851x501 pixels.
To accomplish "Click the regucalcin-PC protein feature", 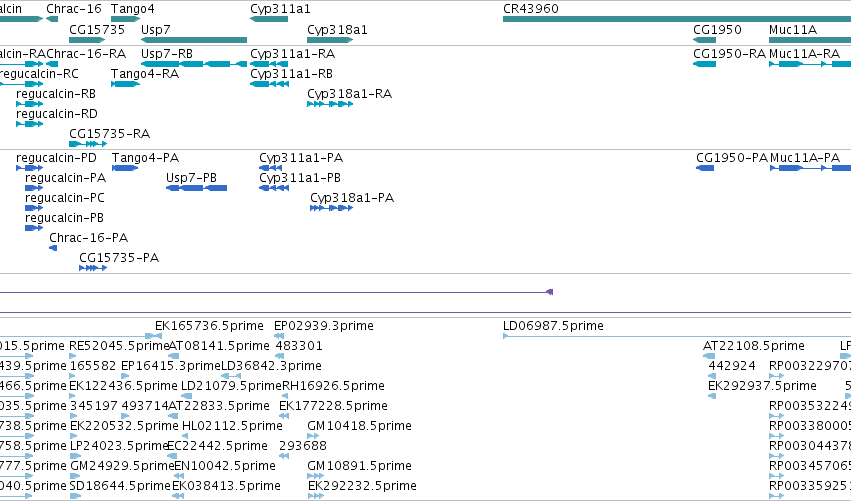I will point(34,208).
